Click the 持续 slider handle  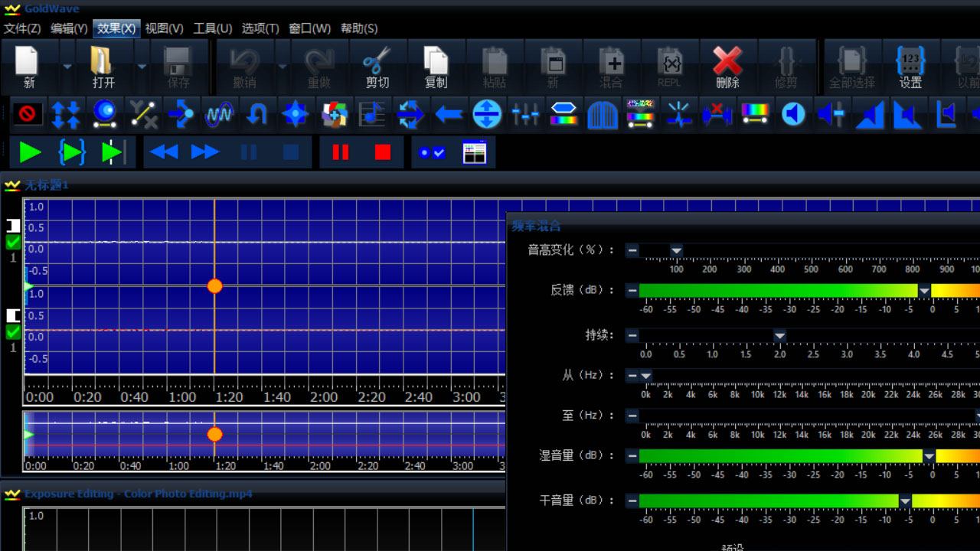779,336
